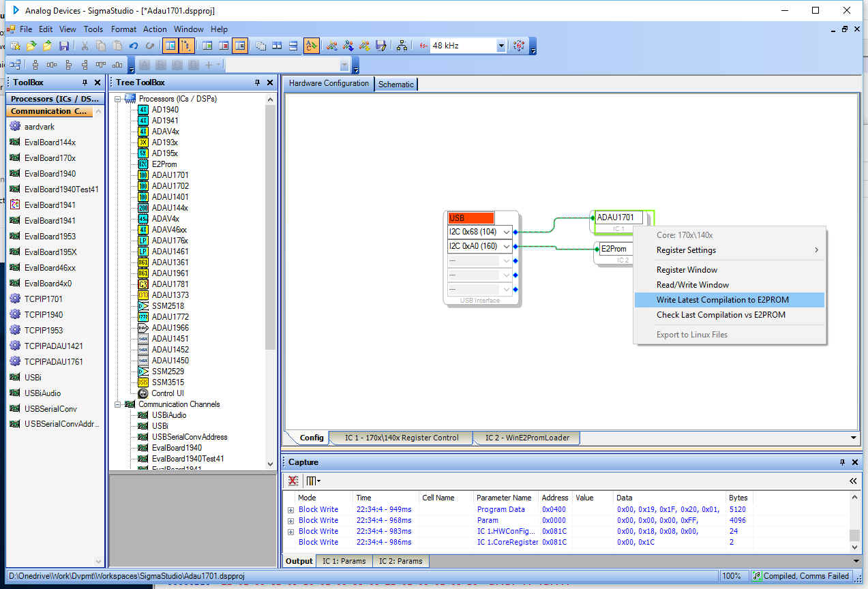
Task: Open the IC 2 - WinE2PromLoader tab
Action: tap(527, 438)
